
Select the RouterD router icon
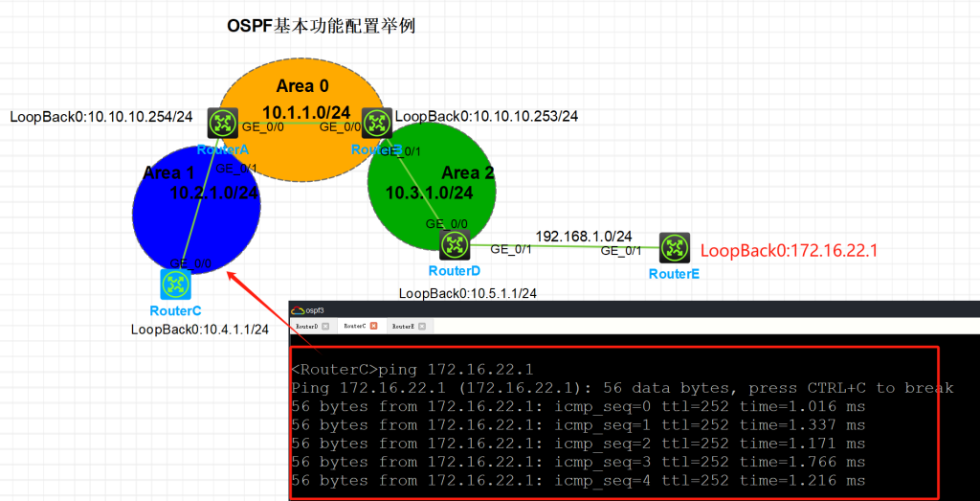coord(454,244)
